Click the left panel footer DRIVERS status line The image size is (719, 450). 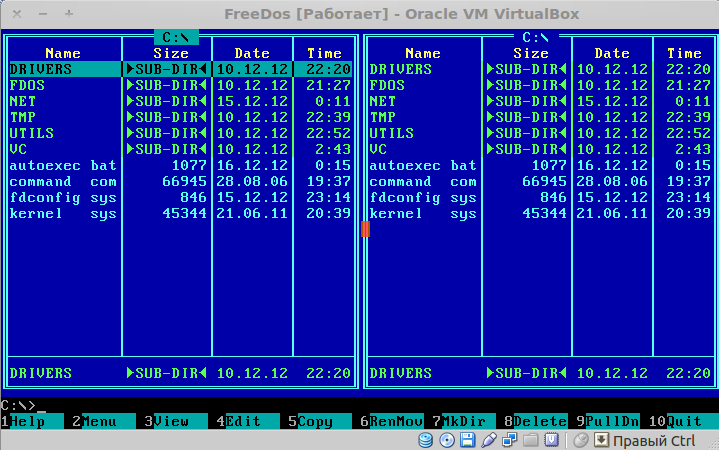[181, 373]
